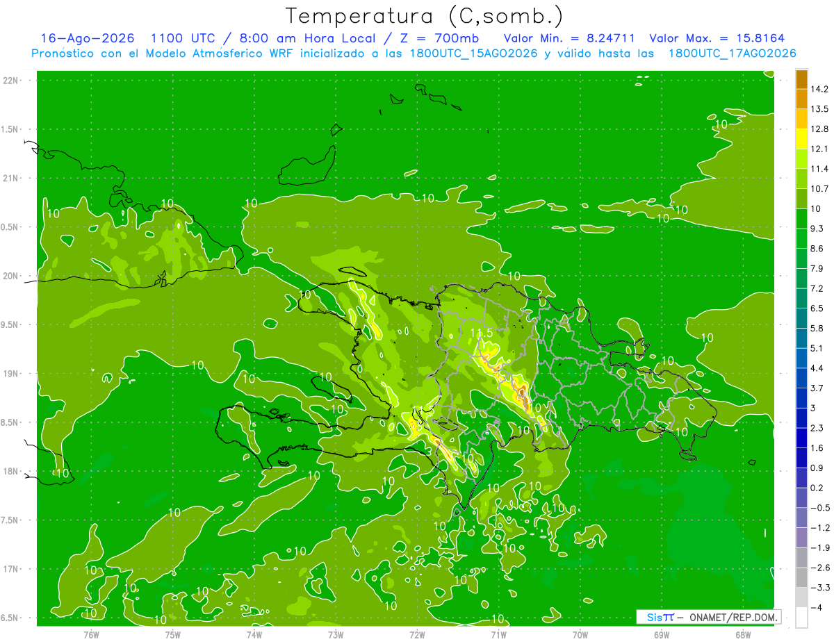Screen dimensions: 834x644
Task: Select the '1800UTC_17AGO2026' valid-until timestamp
Action: coord(732,53)
